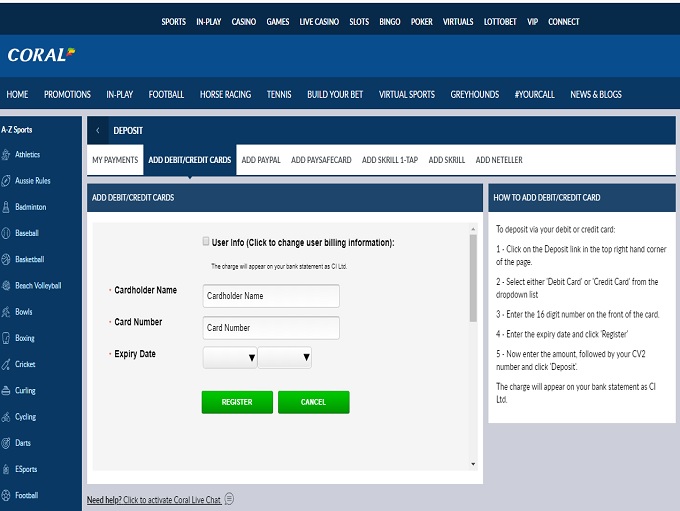Click the Curling stone icon
680x511 pixels.
coord(6,390)
